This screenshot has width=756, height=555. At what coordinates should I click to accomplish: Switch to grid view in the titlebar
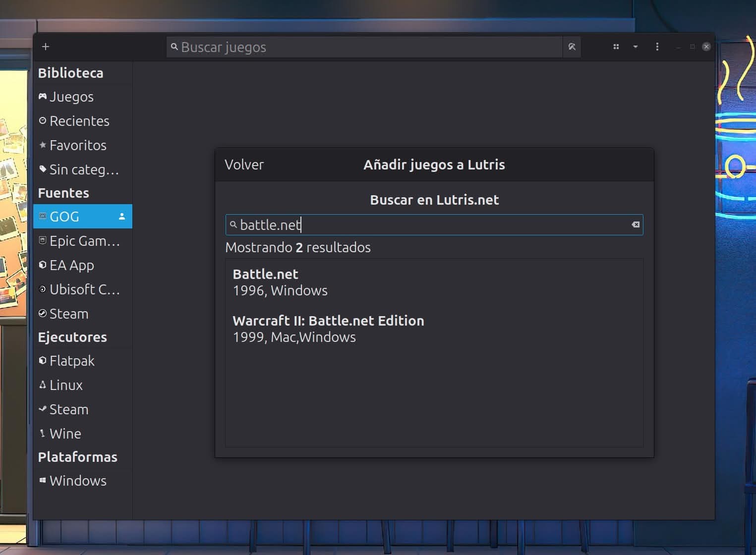(616, 47)
